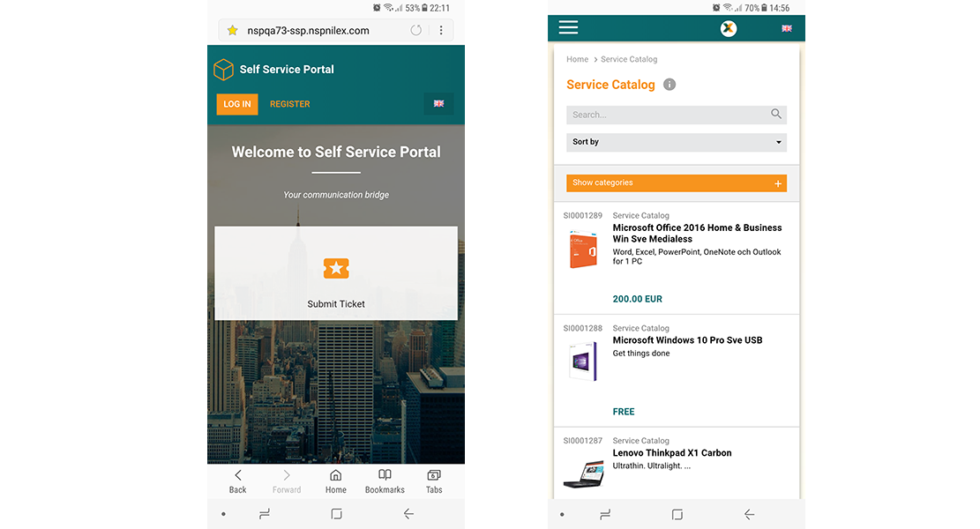Select the 200.00 EUR price
Image resolution: width=980 pixels, height=529 pixels.
[x=638, y=299]
